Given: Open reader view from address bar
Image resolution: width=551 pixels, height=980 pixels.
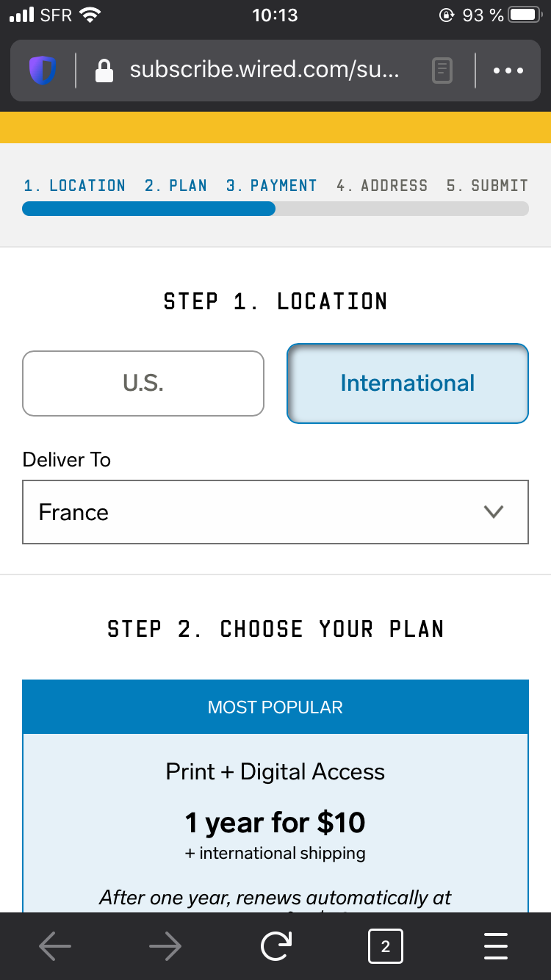Looking at the screenshot, I should 442,71.
